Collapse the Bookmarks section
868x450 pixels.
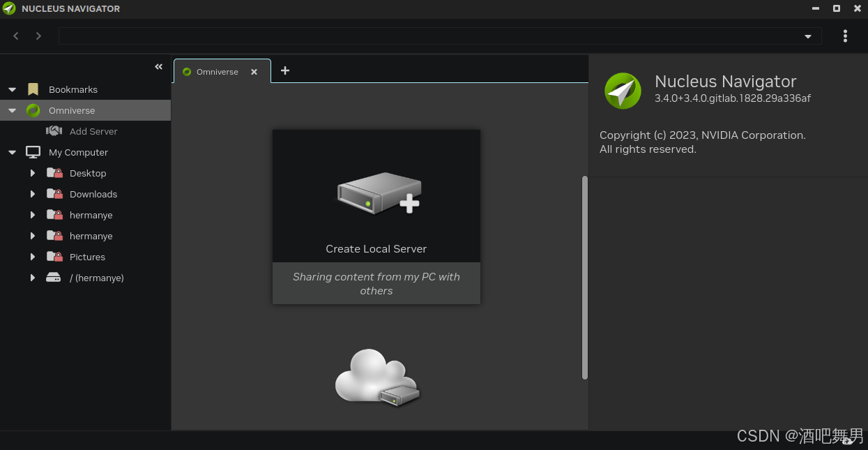(12, 89)
